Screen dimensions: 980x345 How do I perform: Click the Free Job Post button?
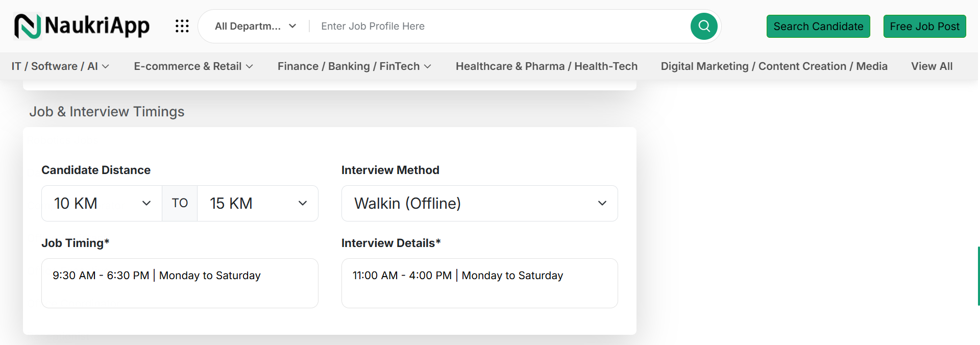coord(924,27)
